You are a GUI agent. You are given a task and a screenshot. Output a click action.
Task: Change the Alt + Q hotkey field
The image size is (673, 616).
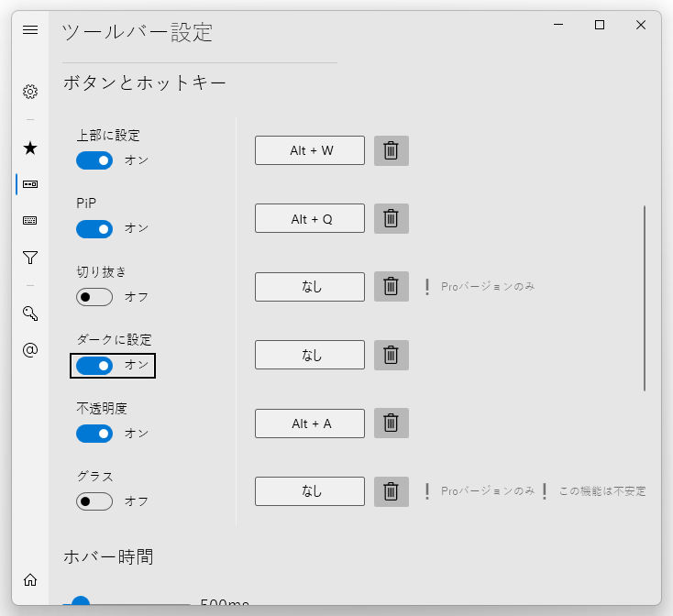(x=310, y=218)
